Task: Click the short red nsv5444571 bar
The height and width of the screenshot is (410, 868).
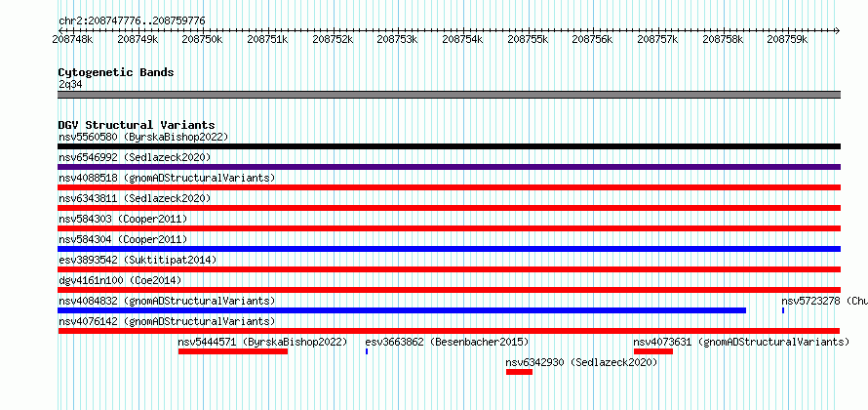Action: [x=233, y=351]
